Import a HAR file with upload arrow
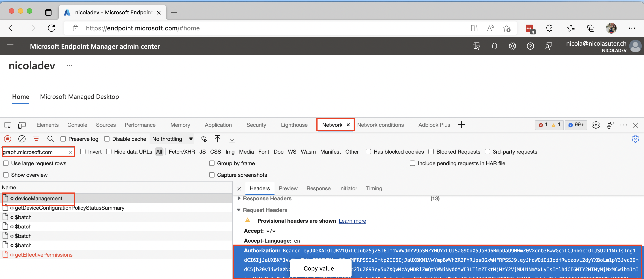Image resolution: width=644 pixels, height=279 pixels. 217,139
